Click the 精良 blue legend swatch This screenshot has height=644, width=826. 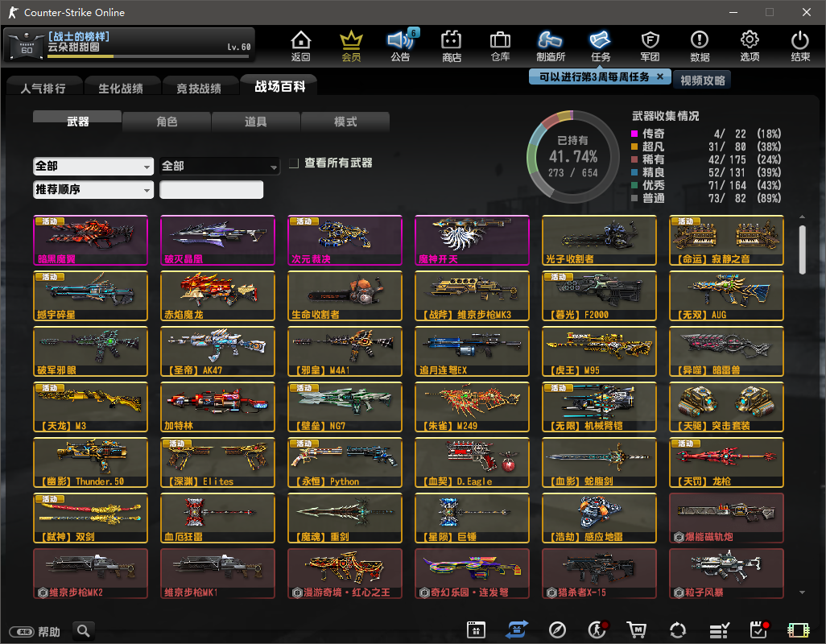[634, 172]
